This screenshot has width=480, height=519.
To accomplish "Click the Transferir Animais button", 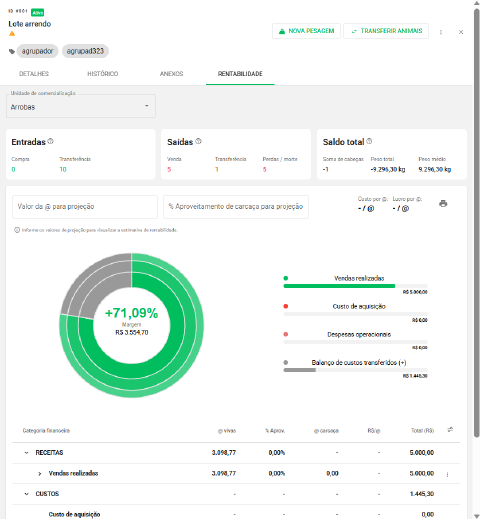I will 386,31.
